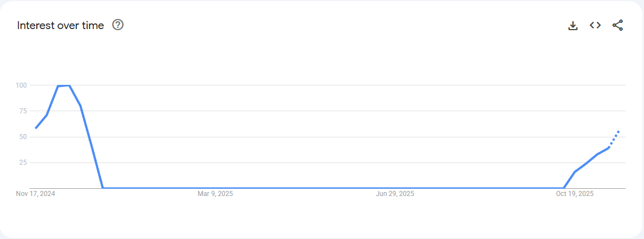Click the flat zero line above Jun 29, 2025

(395, 188)
